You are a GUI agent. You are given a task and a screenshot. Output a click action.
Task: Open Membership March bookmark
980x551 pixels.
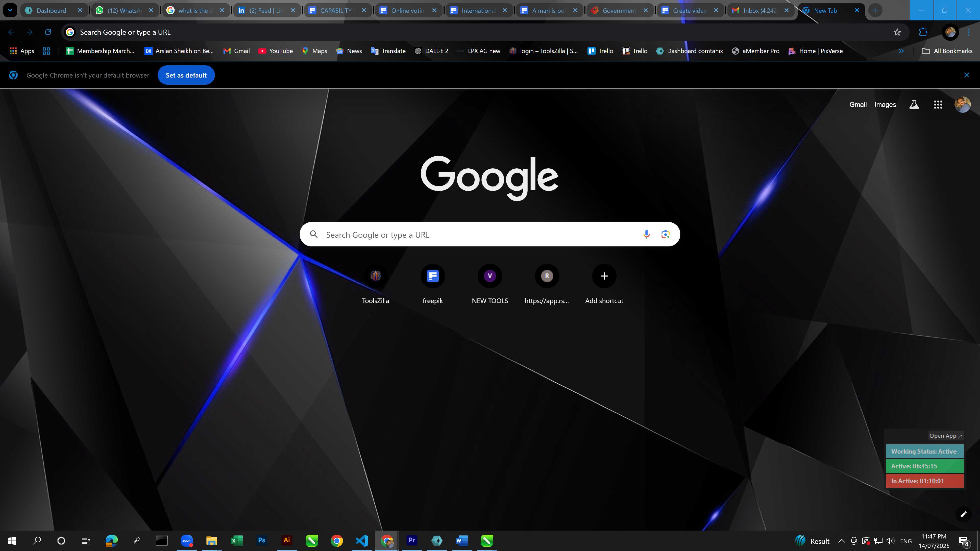click(100, 51)
